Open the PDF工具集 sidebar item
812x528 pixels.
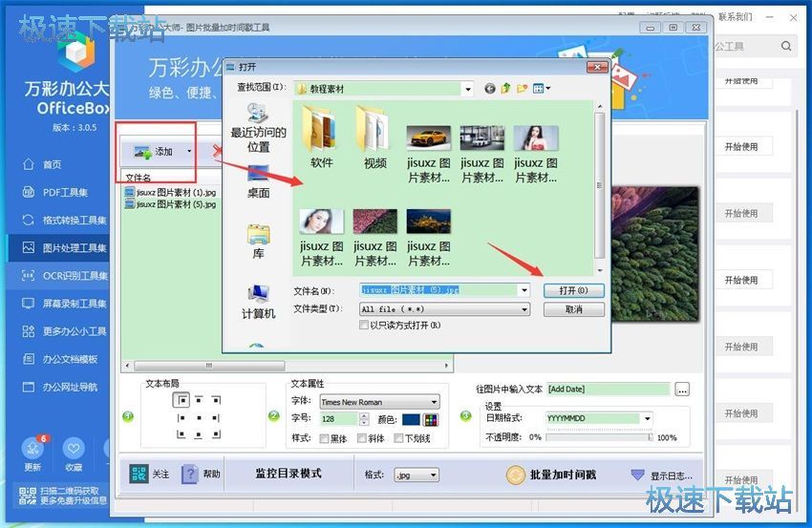(55, 193)
